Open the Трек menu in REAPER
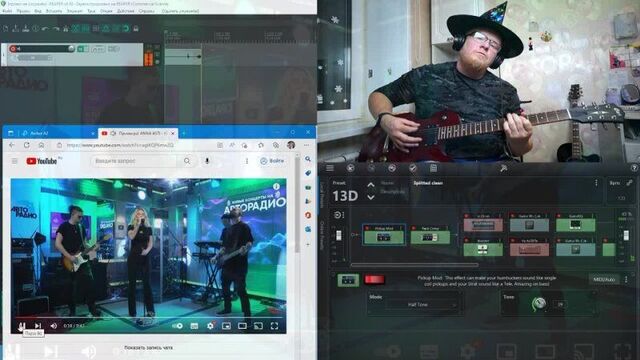The width and height of the screenshot is (640, 360). (91, 11)
